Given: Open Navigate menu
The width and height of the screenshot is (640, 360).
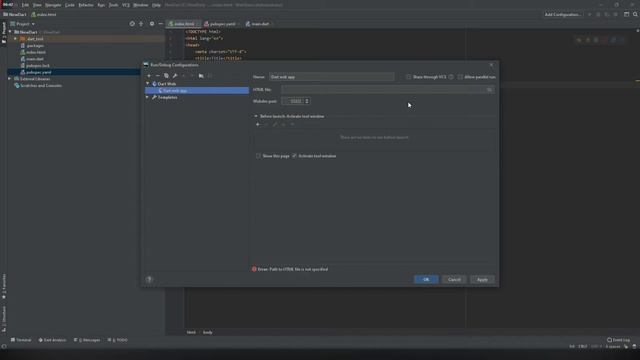Looking at the screenshot, I should [53, 5].
